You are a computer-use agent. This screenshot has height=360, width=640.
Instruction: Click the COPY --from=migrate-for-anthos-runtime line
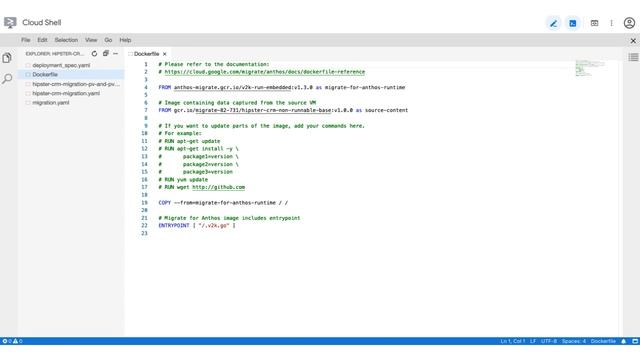point(223,203)
